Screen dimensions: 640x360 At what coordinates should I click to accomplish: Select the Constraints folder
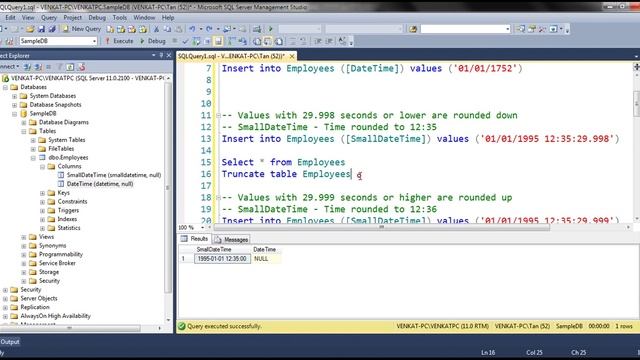point(67,202)
